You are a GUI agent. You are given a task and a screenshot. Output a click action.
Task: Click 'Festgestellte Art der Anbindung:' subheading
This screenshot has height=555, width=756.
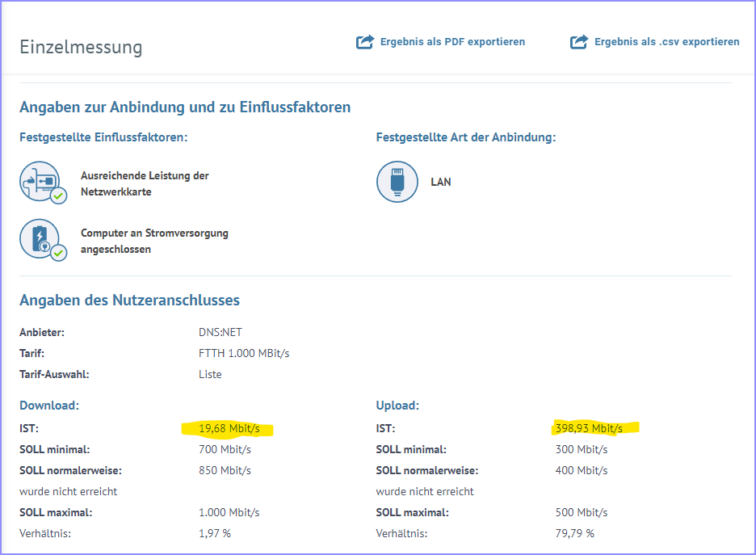pos(466,137)
